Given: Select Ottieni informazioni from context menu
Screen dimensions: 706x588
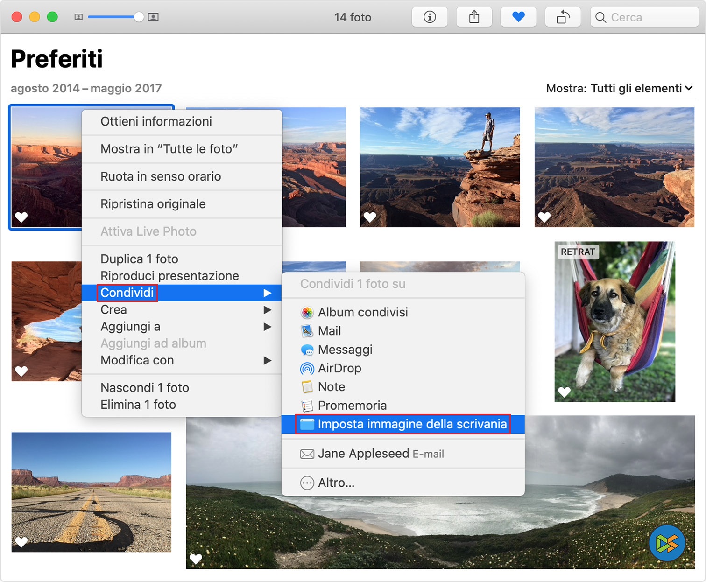Looking at the screenshot, I should pyautogui.click(x=156, y=121).
